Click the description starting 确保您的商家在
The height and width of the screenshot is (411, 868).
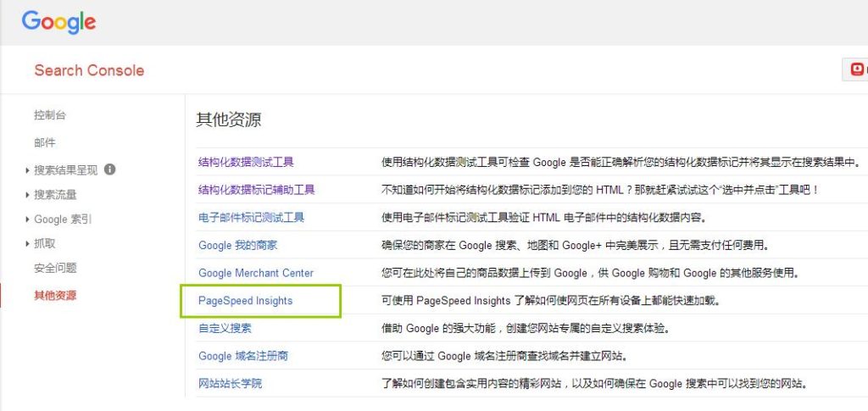pyautogui.click(x=576, y=245)
